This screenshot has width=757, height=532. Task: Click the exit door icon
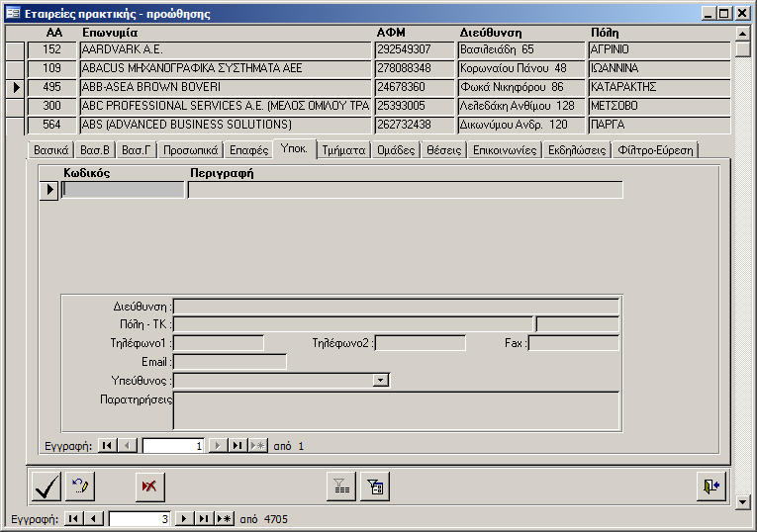pos(711,487)
